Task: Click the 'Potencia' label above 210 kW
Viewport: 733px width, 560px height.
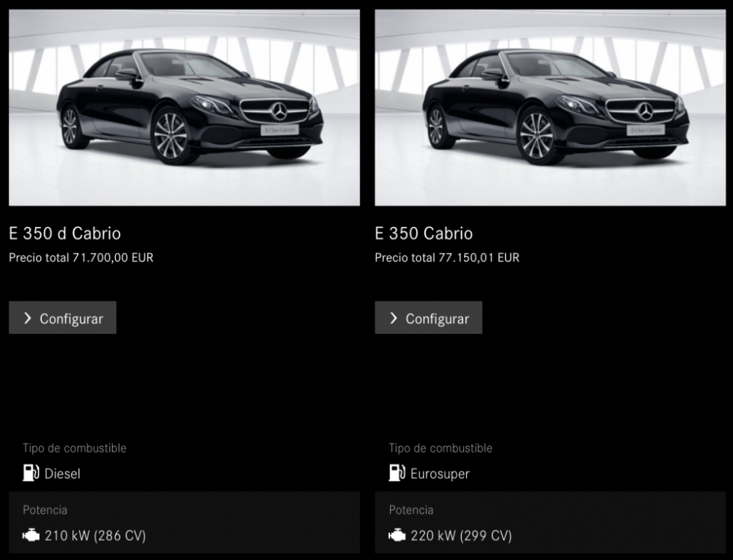Action: pos(45,509)
